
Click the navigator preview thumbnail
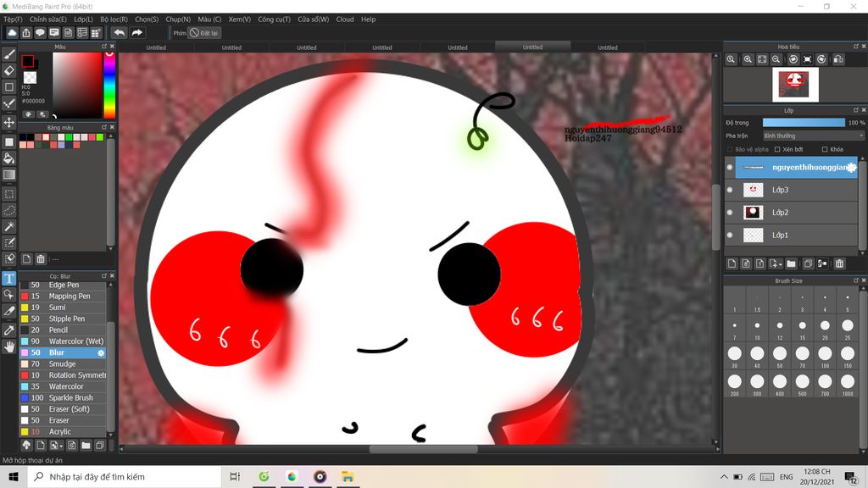[x=795, y=84]
